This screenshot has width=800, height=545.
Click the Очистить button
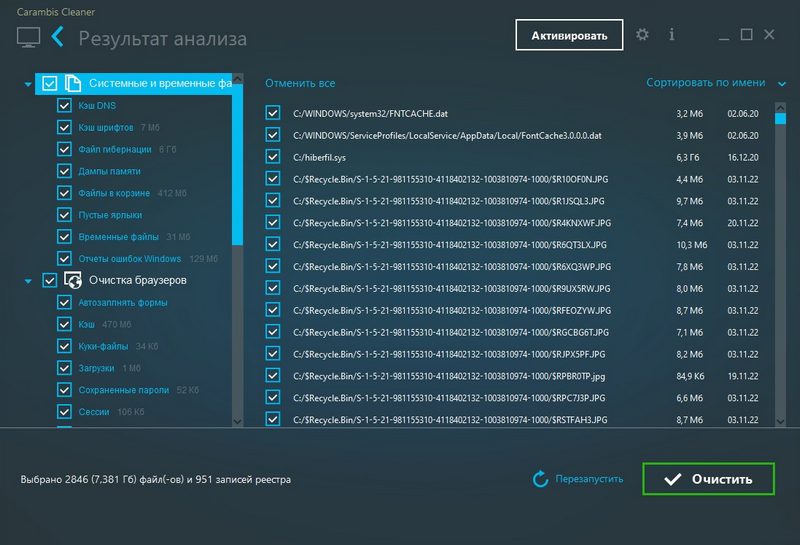pos(709,479)
